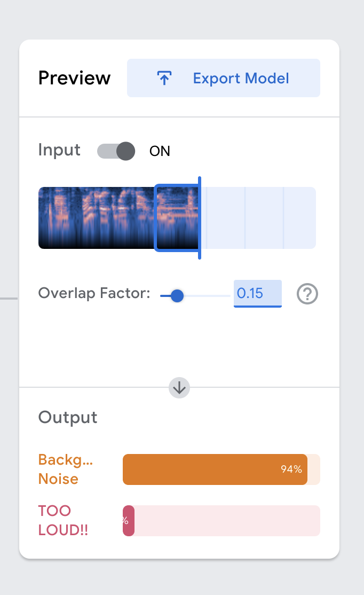Click the Output section heading

(68, 417)
